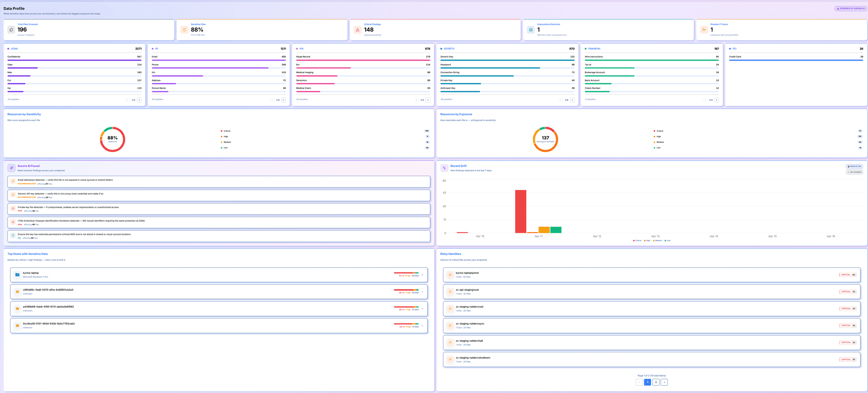This screenshot has width=868, height=393.
Task: Toggle the NO CHANGE filter chip
Action: coord(854,172)
